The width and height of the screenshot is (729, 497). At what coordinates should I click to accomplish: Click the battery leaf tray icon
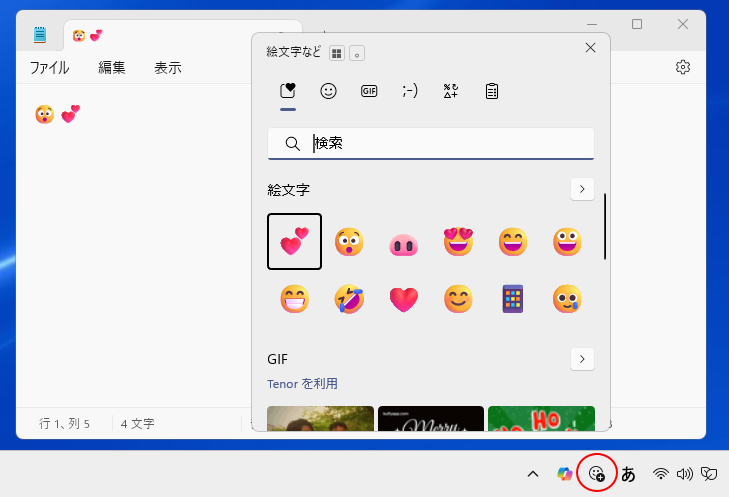pos(709,474)
